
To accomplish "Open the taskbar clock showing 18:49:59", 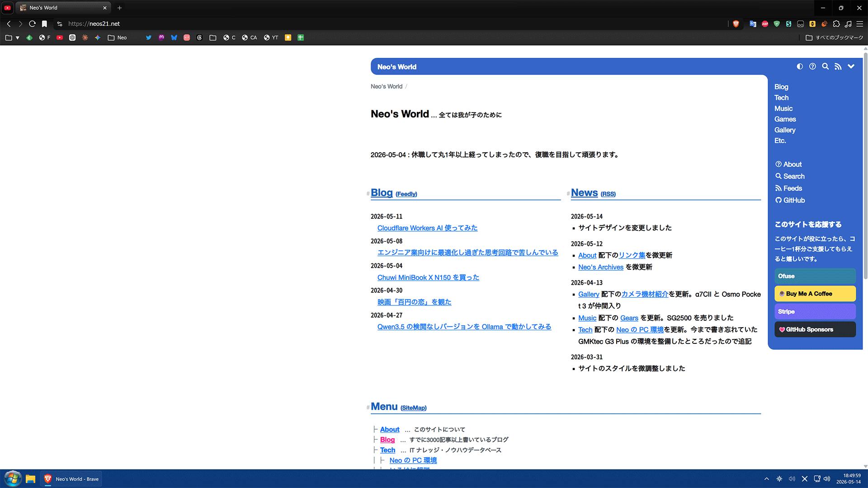I will click(849, 479).
